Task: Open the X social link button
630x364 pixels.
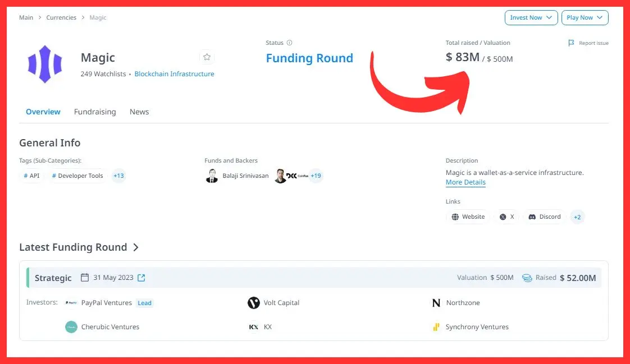Action: point(506,216)
